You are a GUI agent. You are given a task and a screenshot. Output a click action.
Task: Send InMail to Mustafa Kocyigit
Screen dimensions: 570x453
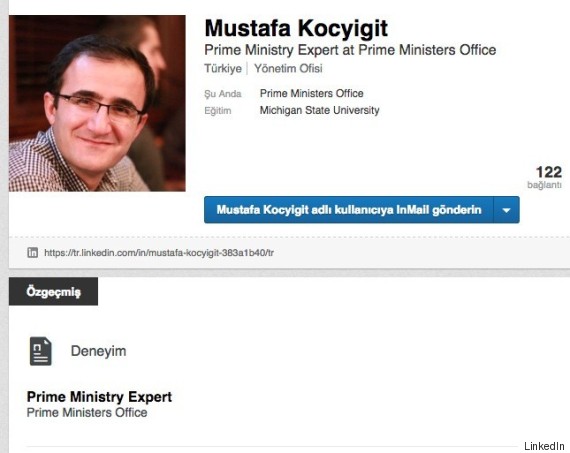pyautogui.click(x=349, y=210)
